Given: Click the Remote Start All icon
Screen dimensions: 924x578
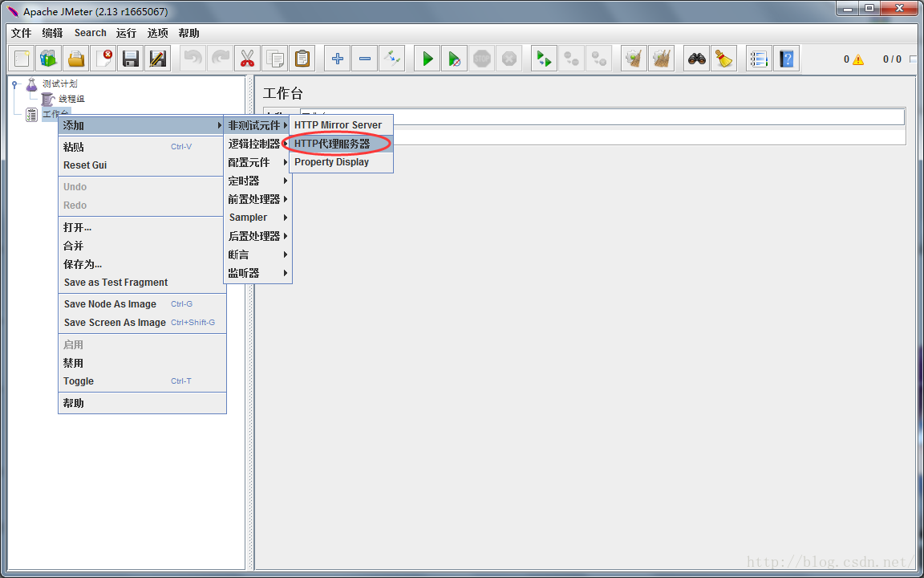Looking at the screenshot, I should click(x=544, y=59).
